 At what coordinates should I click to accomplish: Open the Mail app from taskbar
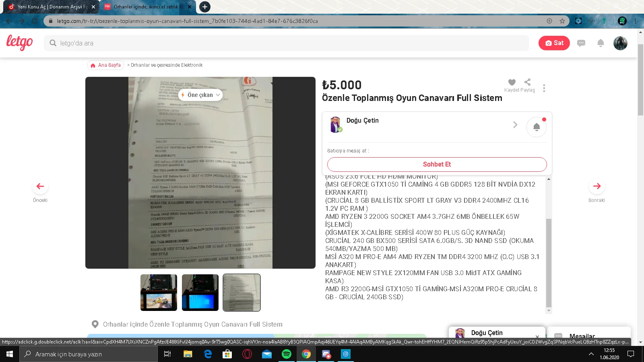[x=267, y=354]
